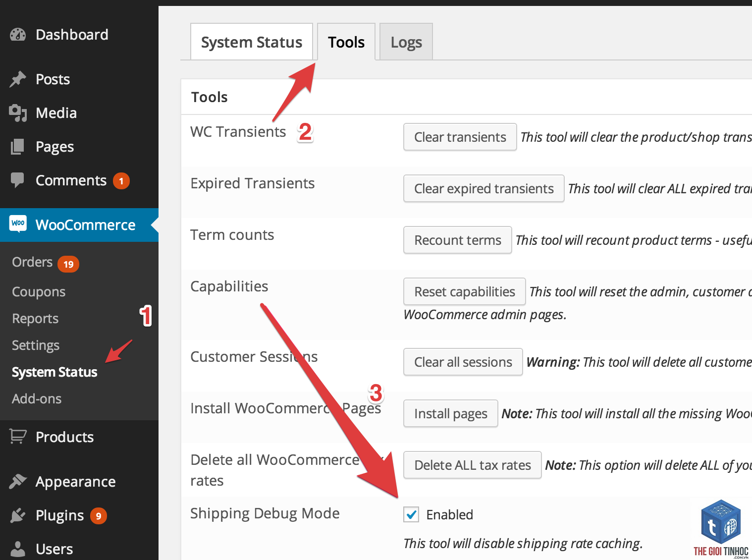Open Reports under WooCommerce
Screen dimensions: 752x560
pos(35,319)
